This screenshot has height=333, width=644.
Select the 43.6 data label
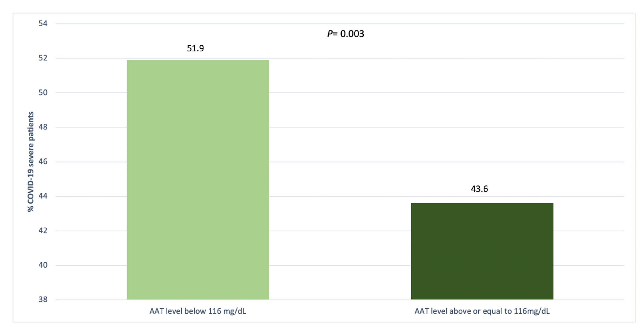479,189
